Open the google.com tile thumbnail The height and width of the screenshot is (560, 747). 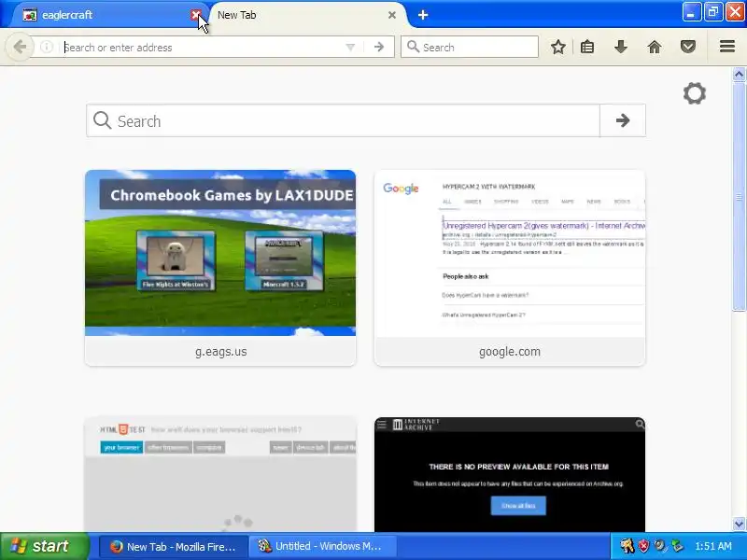[510, 253]
